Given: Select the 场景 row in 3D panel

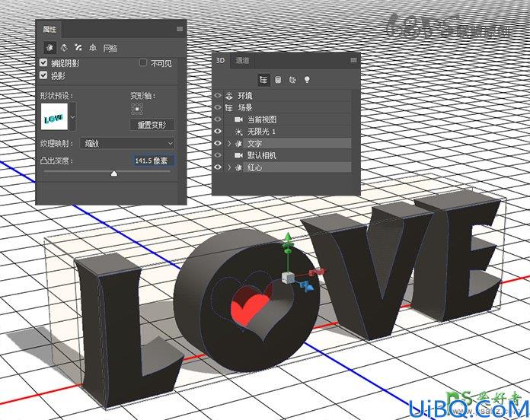Looking at the screenshot, I should (x=283, y=107).
